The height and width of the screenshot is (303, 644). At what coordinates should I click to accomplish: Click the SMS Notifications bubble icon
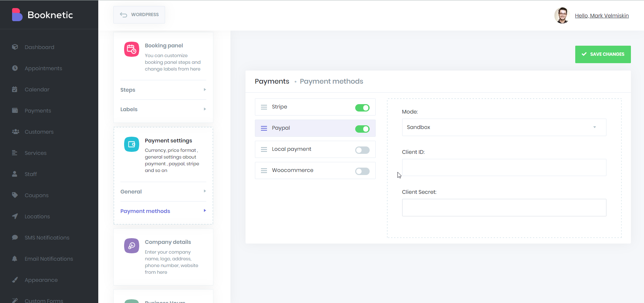(15, 237)
